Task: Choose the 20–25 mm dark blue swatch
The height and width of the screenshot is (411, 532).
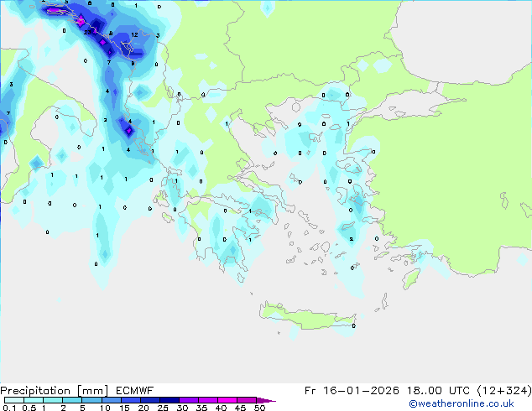Action: pyautogui.click(x=149, y=400)
